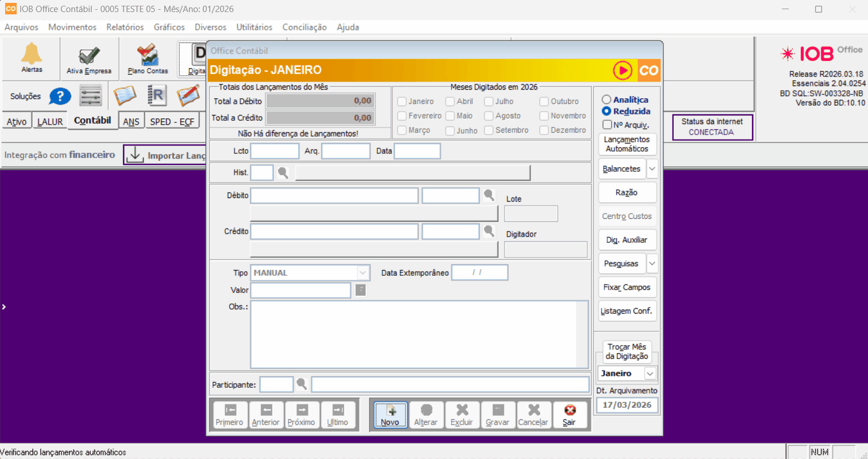The image size is (868, 459).
Task: Switch to the LALUR tab
Action: (50, 122)
